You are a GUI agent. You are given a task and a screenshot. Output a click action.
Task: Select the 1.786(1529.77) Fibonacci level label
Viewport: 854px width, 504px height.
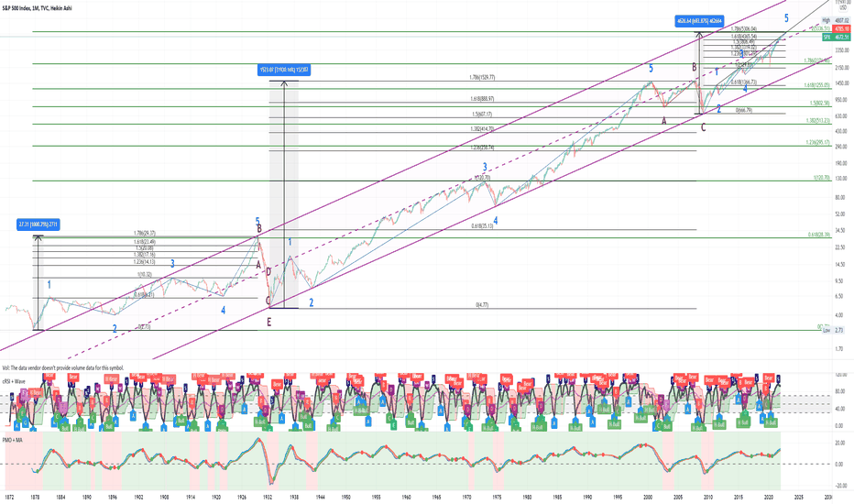tap(481, 77)
